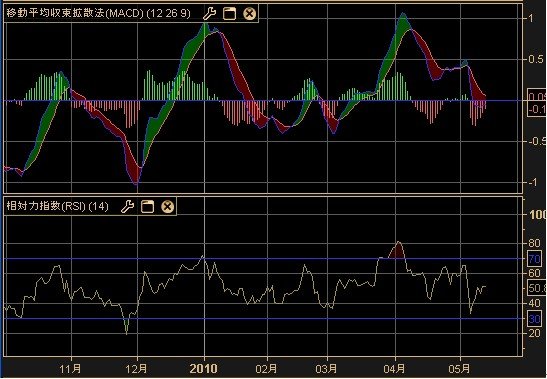Click the 02月 label on time axis
Screen dimensions: 547x379
click(267, 369)
